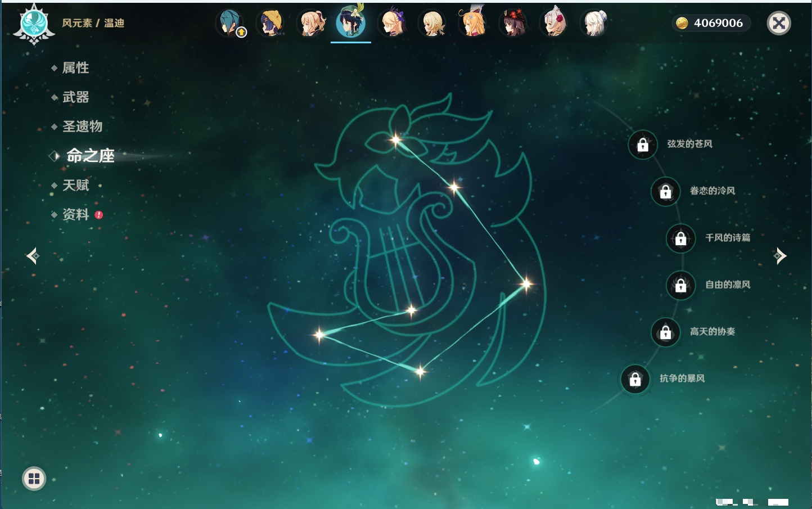Image resolution: width=812 pixels, height=509 pixels.
Task: Click the right arrow for the next character
Action: point(780,256)
